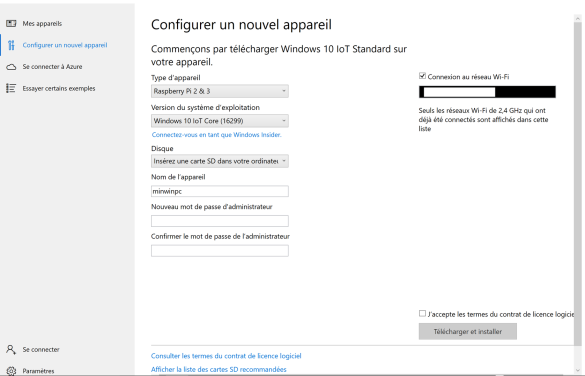Click the arrow of the Disque combo box
The image size is (585, 376).
(x=284, y=161)
